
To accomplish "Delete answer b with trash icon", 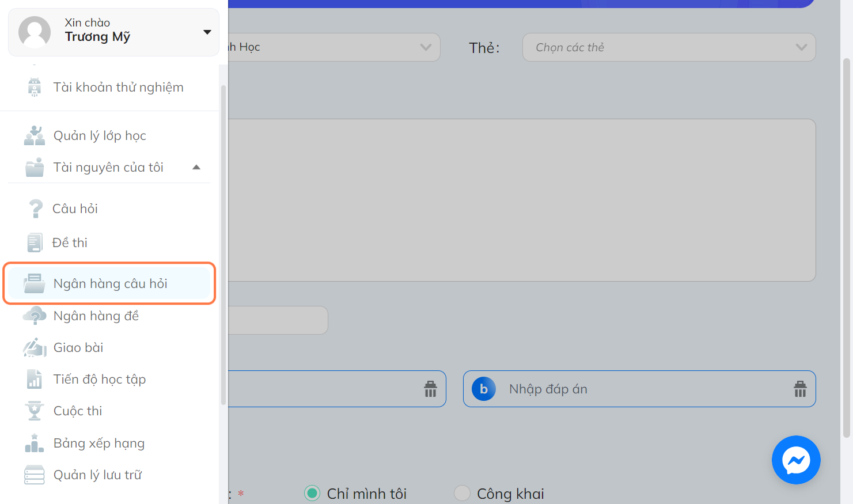I will point(800,389).
